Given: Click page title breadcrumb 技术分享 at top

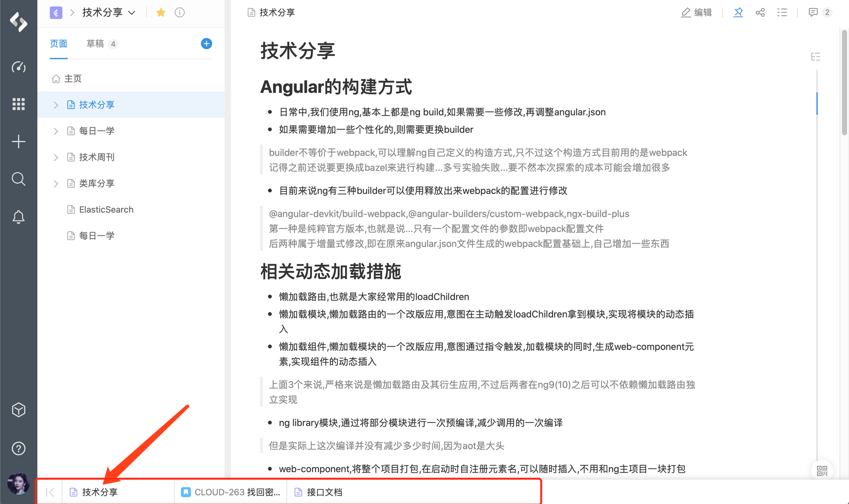Looking at the screenshot, I should click(x=277, y=12).
